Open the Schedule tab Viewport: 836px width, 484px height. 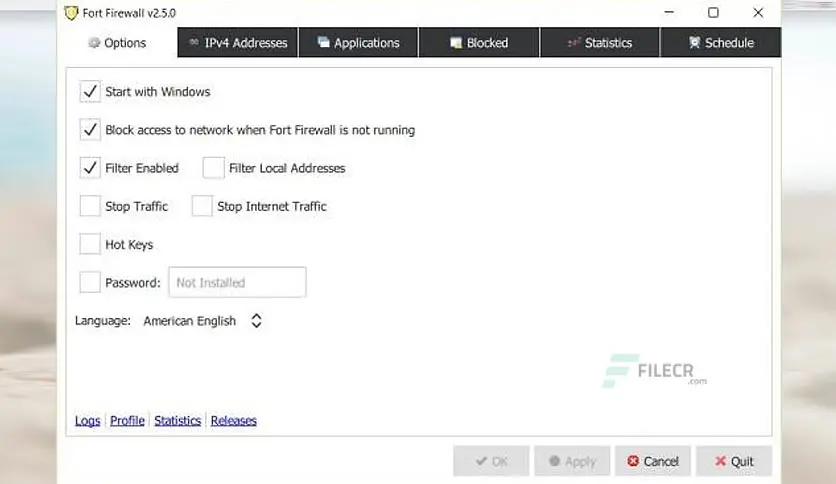[x=721, y=43]
